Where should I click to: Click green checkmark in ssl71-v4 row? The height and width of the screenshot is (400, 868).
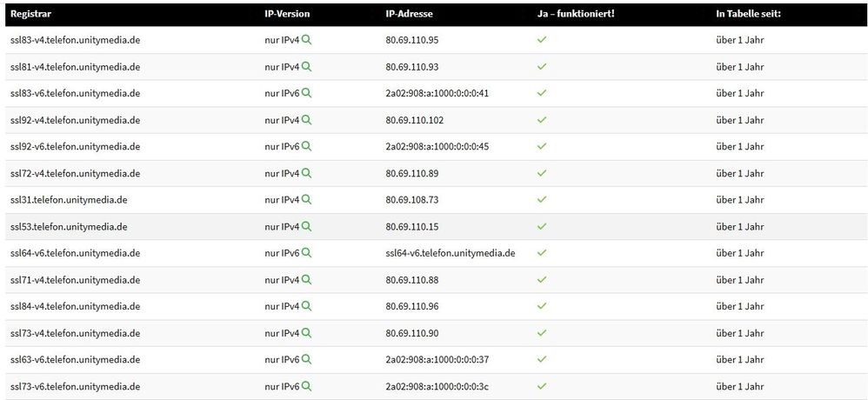542,280
